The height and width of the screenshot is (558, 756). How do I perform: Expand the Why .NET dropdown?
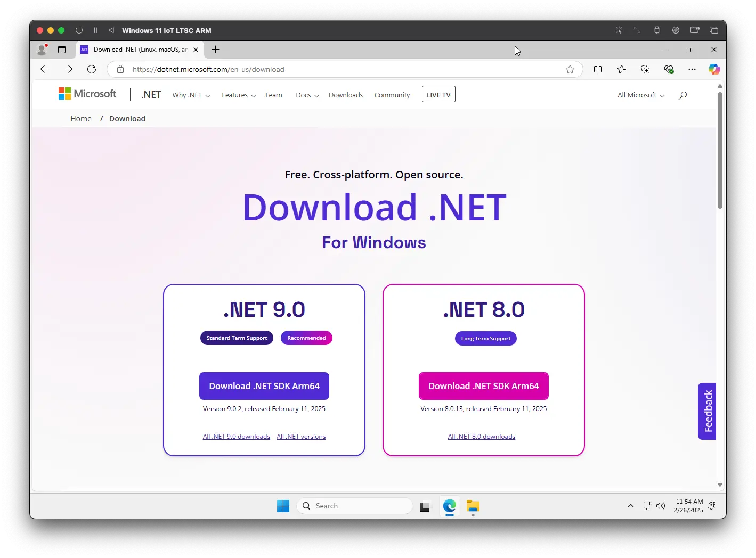[191, 95]
